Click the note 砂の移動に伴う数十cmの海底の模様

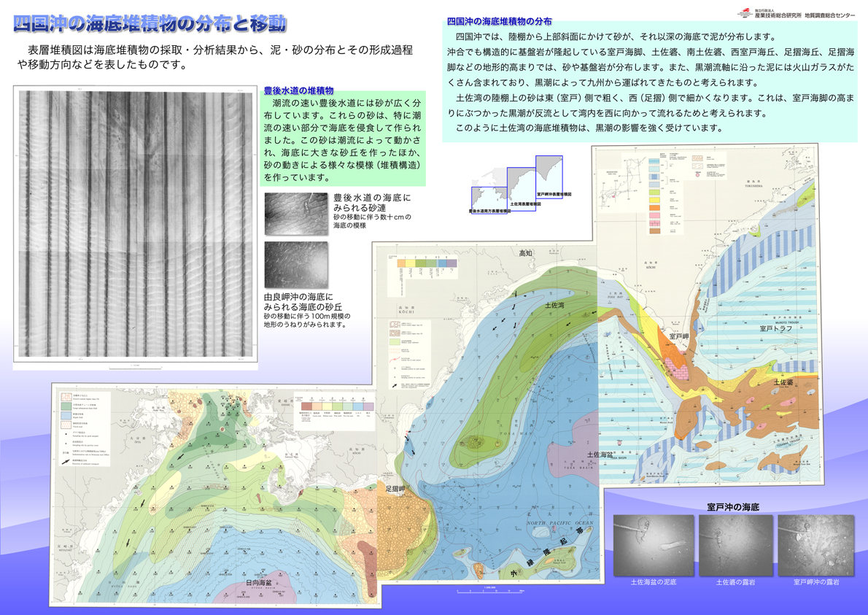click(x=372, y=221)
